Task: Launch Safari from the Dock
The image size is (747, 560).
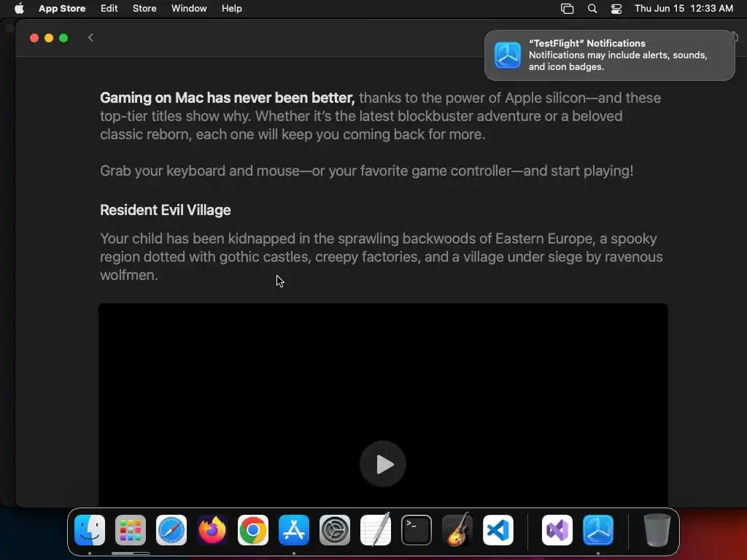Action: (171, 530)
